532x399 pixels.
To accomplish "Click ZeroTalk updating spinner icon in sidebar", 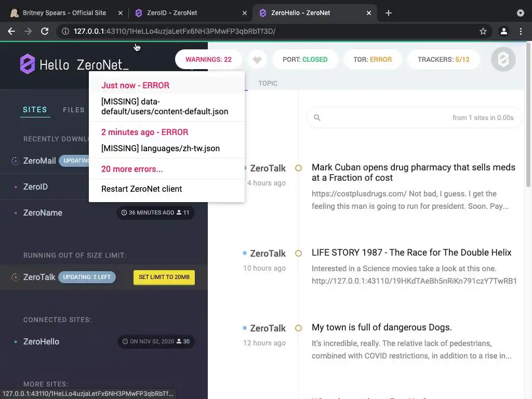I will [15, 277].
